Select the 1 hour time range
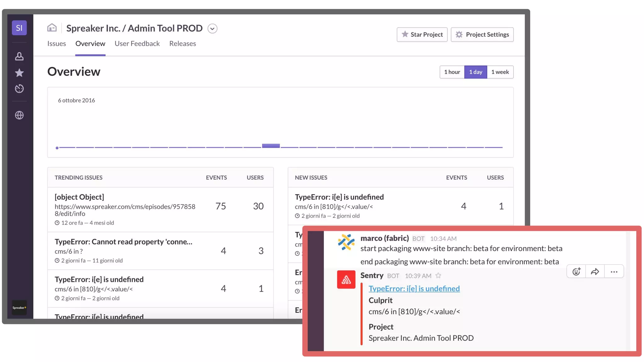This screenshot has height=362, width=644. [452, 72]
